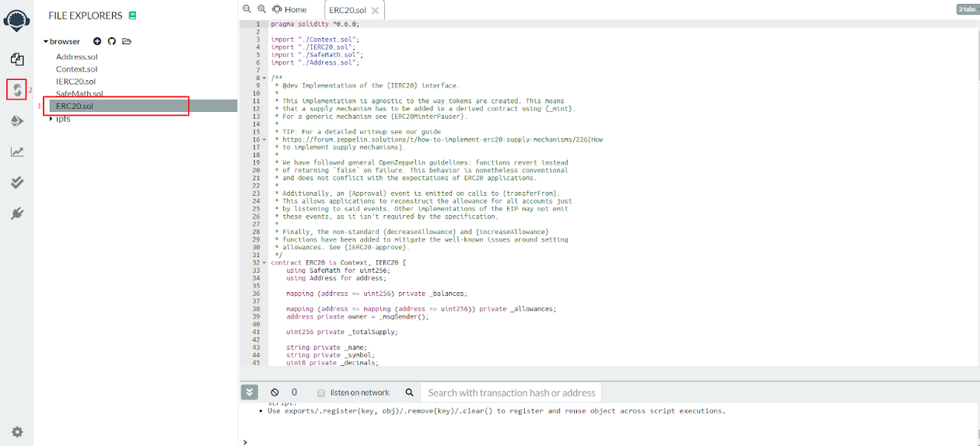Open the Analysis chart icon in sidebar

[x=16, y=152]
